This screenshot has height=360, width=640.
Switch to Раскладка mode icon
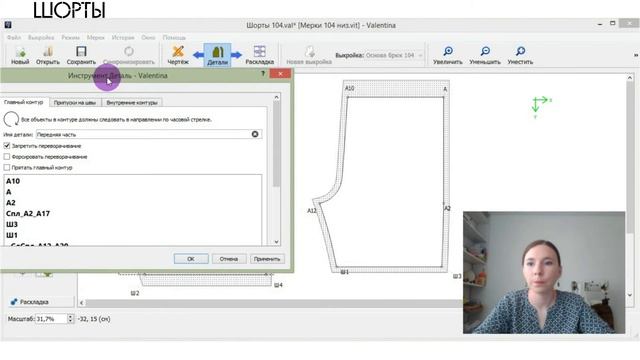click(260, 56)
